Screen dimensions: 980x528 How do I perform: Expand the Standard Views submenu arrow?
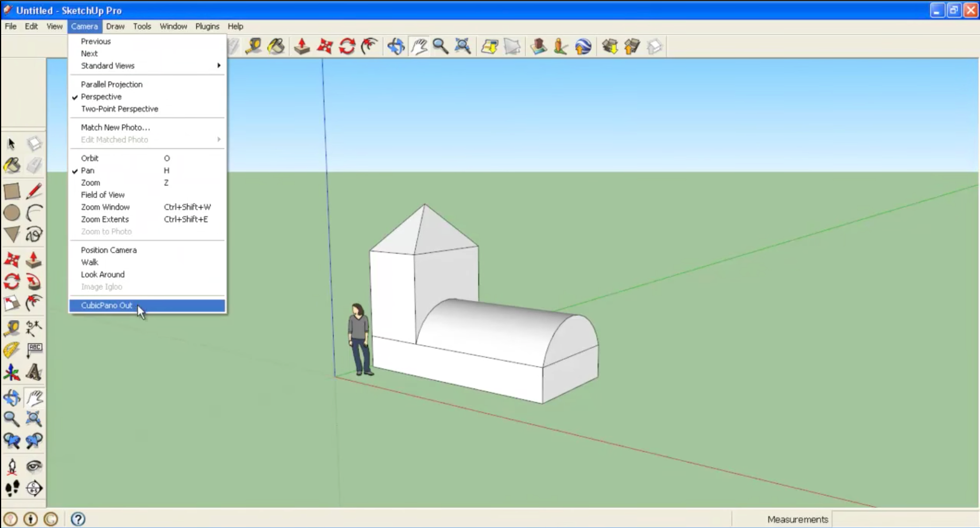tap(219, 65)
